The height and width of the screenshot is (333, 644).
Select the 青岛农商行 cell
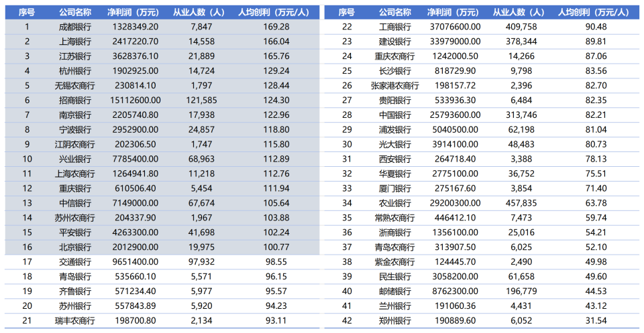click(394, 247)
